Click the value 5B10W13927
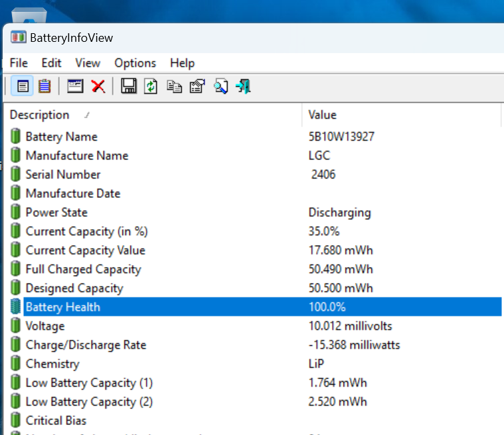This screenshot has width=504, height=435. pyautogui.click(x=341, y=136)
